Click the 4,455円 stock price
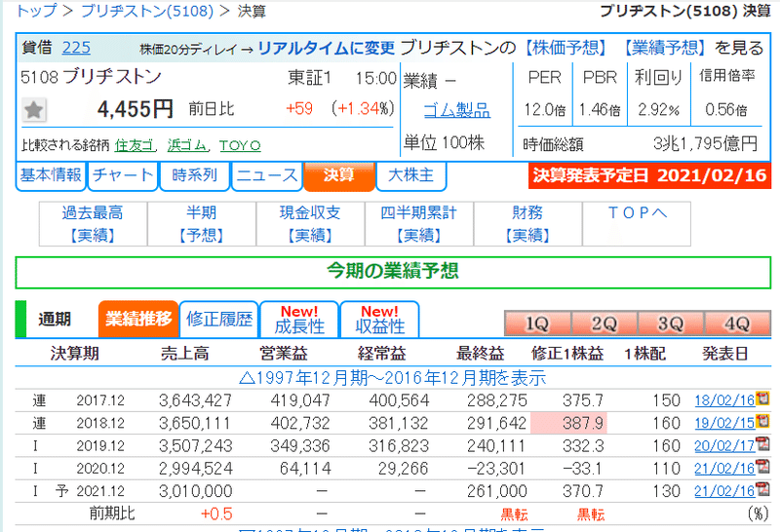 135,109
